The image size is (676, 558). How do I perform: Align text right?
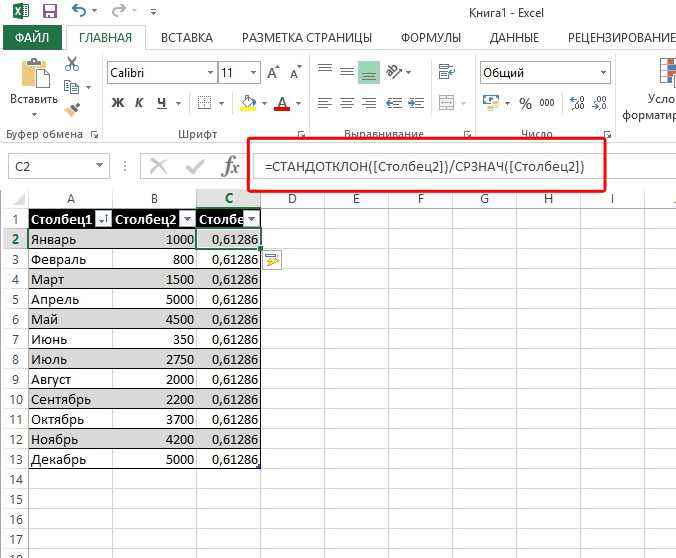coord(369,103)
